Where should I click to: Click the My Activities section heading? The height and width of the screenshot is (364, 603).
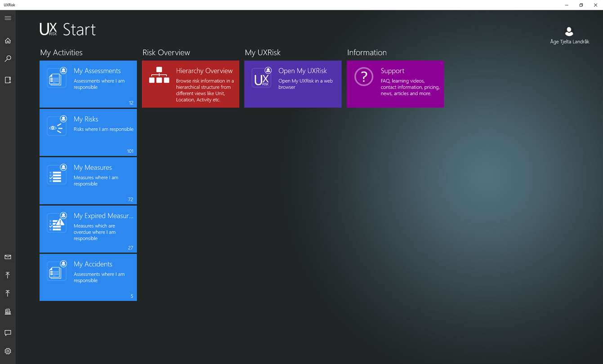coord(61,53)
